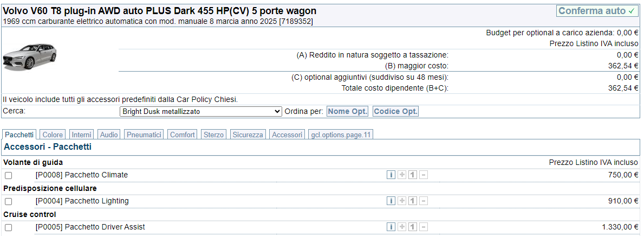
Task: Open info icon for Pacchetto Lighting
Action: [391, 201]
